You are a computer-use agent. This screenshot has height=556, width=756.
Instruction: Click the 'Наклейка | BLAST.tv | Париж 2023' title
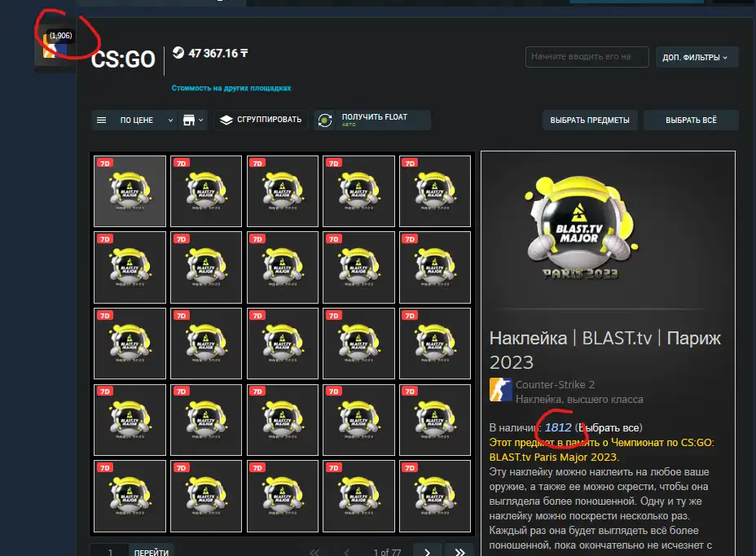605,350
